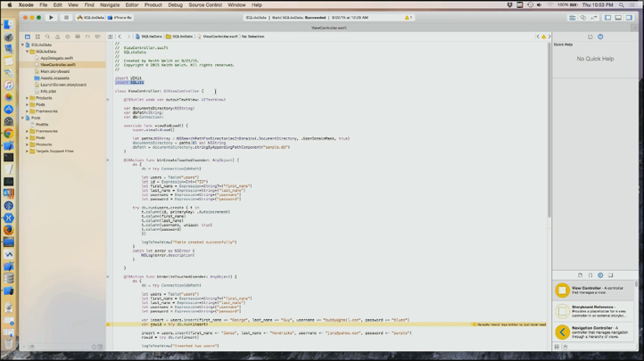Show the Assistant editor
This screenshot has width=644, height=361.
coord(582,17)
